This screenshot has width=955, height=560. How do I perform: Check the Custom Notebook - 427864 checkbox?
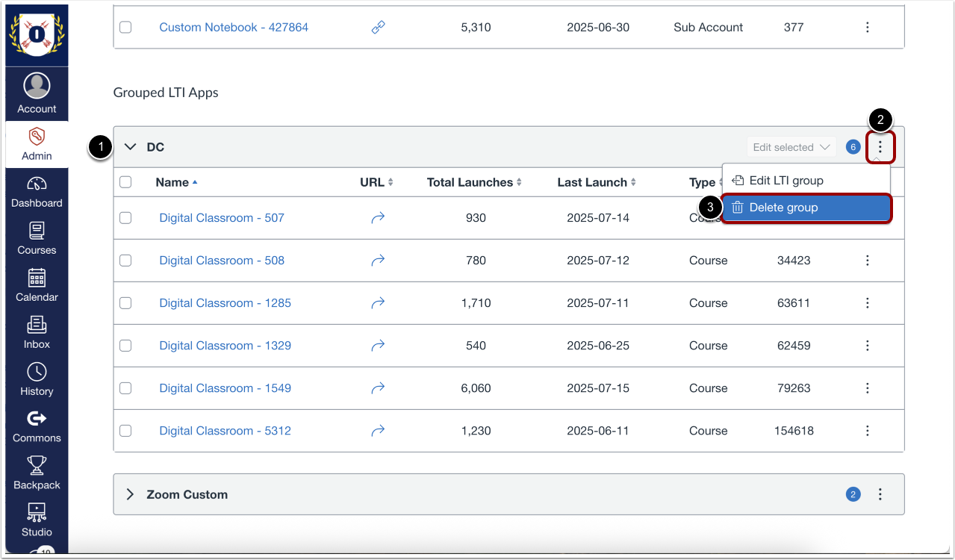pyautogui.click(x=125, y=27)
